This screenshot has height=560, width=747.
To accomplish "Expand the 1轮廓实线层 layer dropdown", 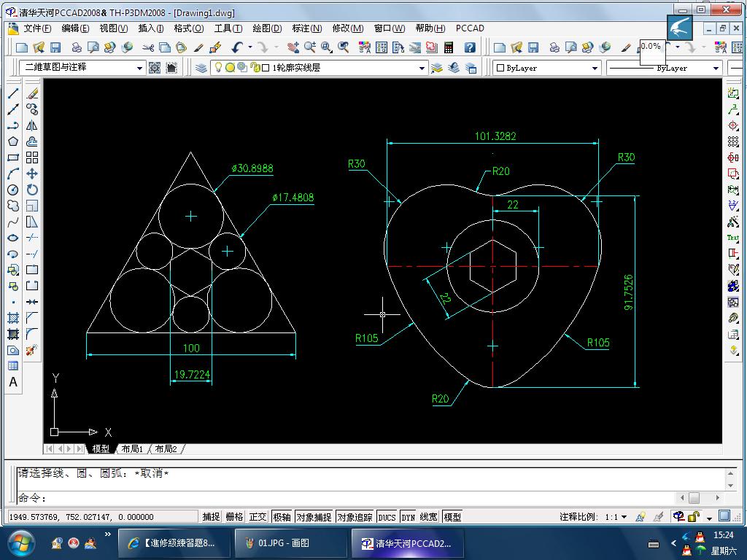I will (422, 68).
